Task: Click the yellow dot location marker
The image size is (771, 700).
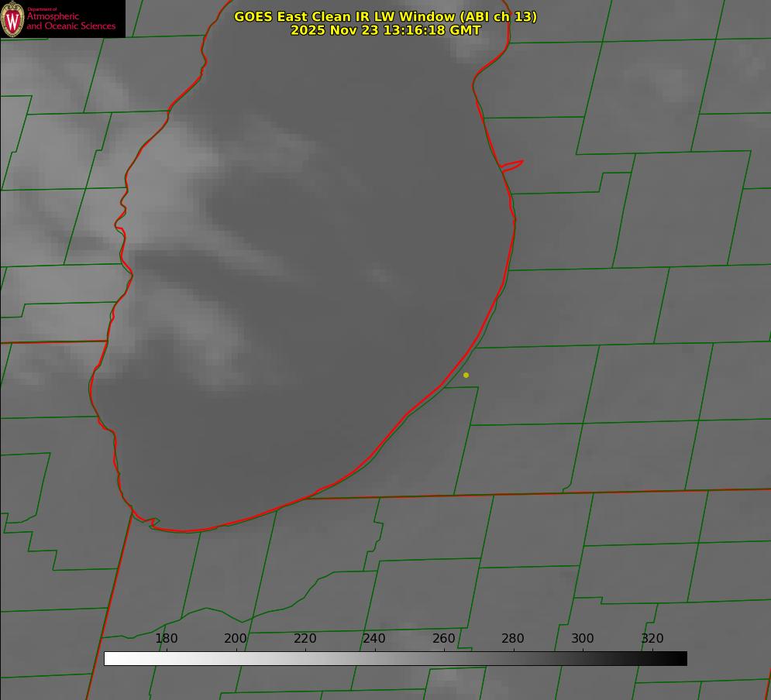Action: [x=466, y=376]
